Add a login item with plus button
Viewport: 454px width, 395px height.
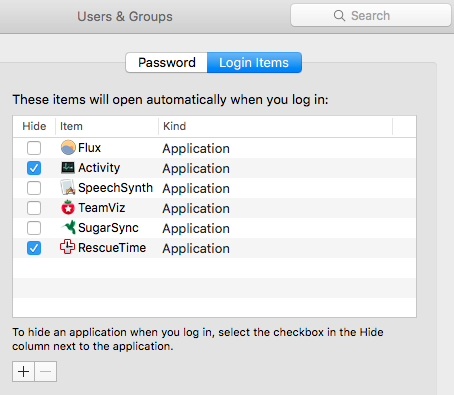coord(23,371)
